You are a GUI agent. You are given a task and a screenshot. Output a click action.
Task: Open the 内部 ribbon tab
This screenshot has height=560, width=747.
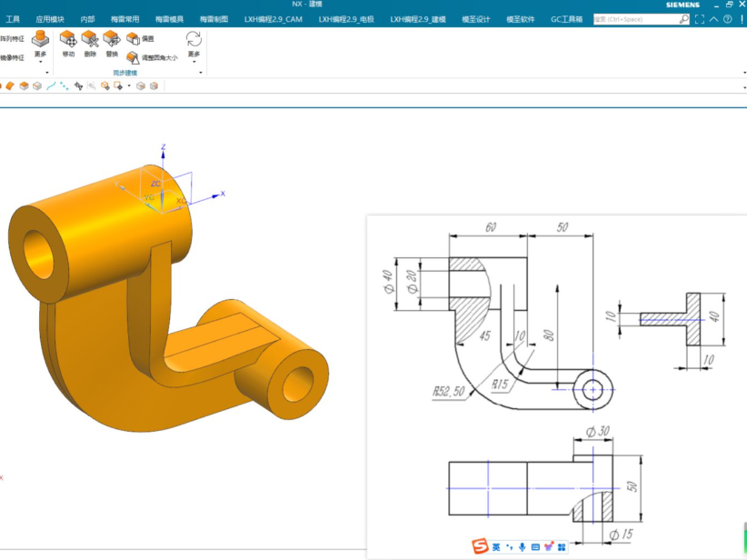pos(87,19)
